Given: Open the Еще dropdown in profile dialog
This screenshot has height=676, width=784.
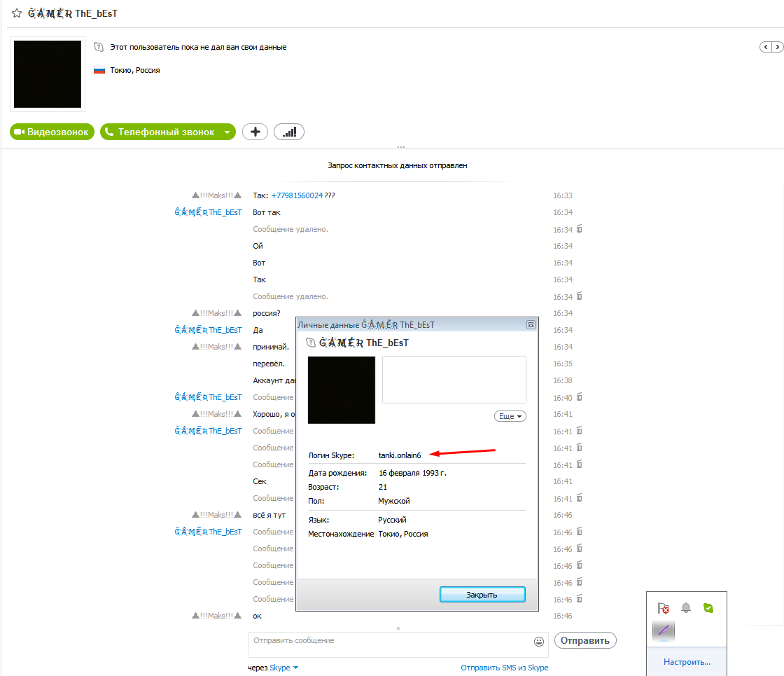Looking at the screenshot, I should point(510,416).
